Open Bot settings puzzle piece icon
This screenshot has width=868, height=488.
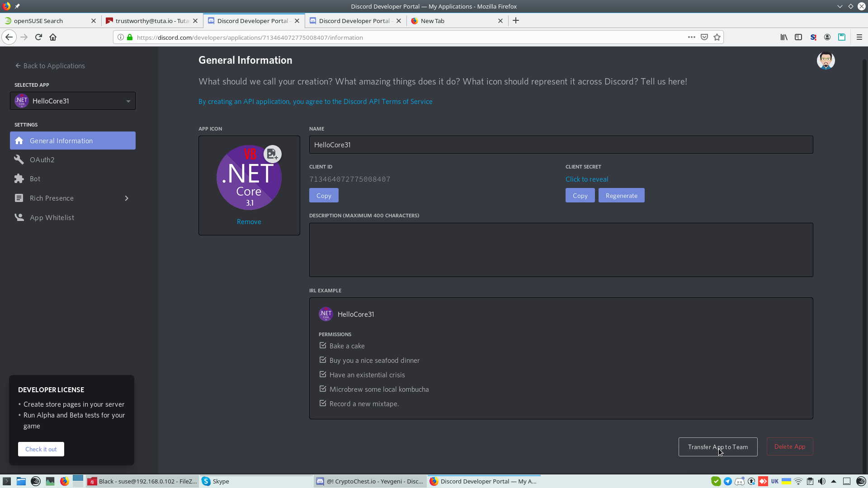pos(19,178)
